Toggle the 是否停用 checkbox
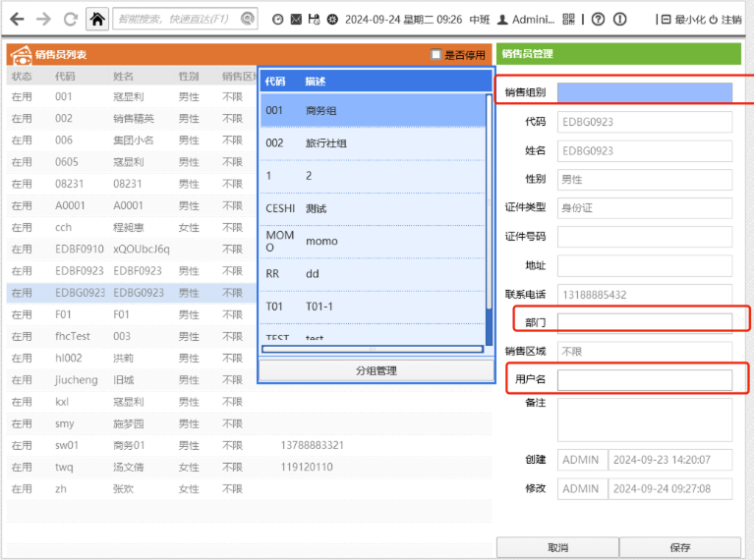The height and width of the screenshot is (560, 754). [x=435, y=54]
